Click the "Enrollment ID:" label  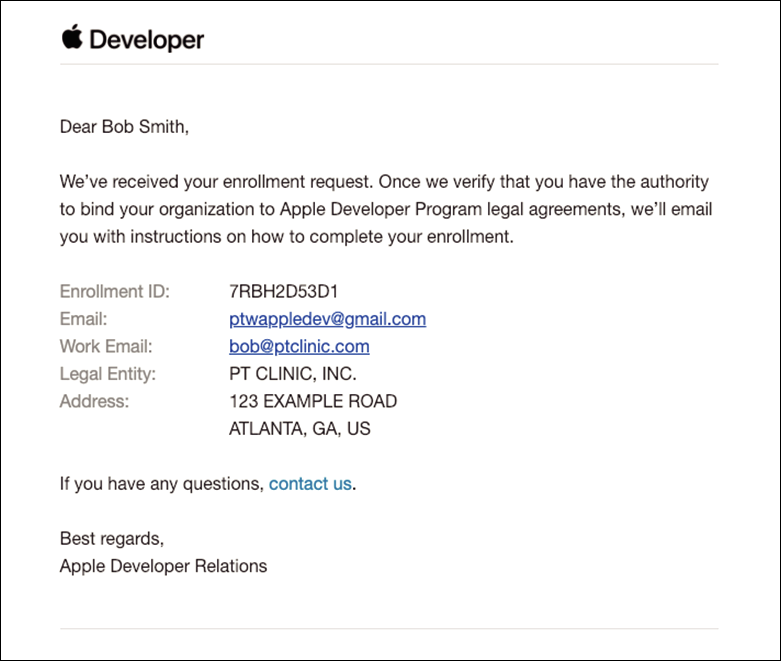pyautogui.click(x=114, y=292)
